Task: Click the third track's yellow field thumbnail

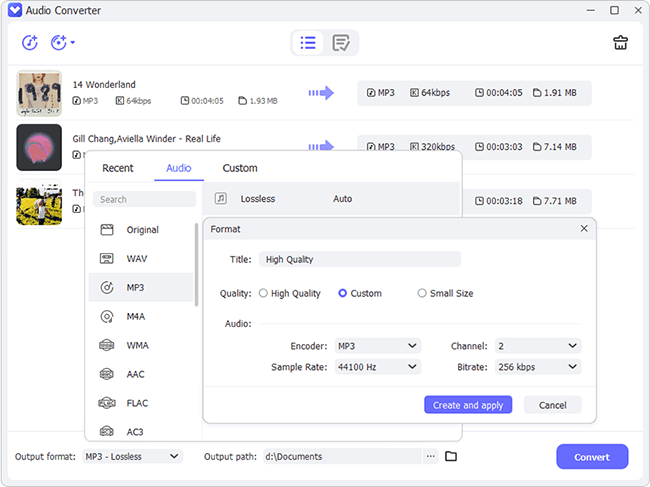Action: point(39,203)
